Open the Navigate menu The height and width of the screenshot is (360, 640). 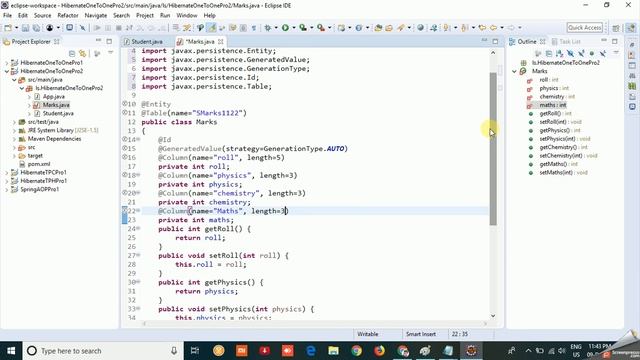point(96,16)
